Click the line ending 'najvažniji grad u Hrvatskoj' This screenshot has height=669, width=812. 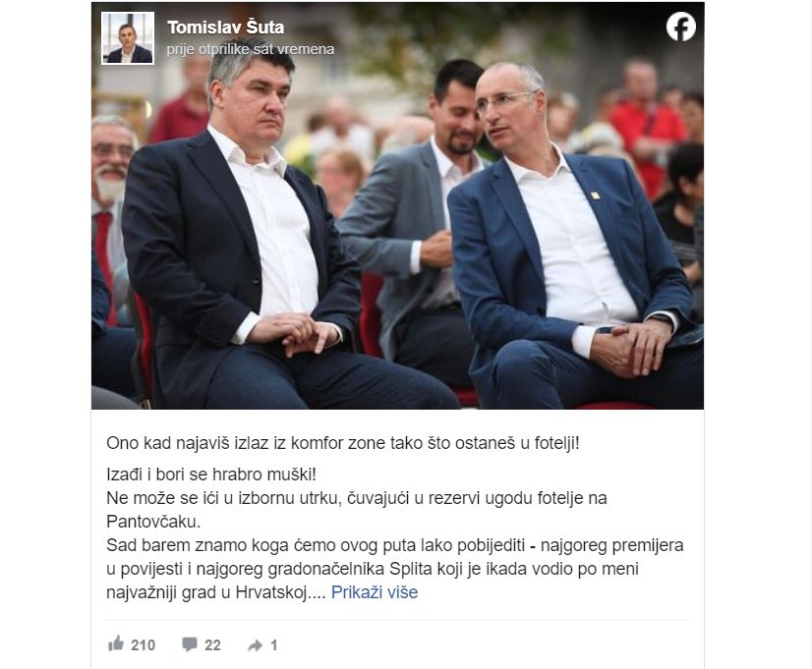pos(215,592)
